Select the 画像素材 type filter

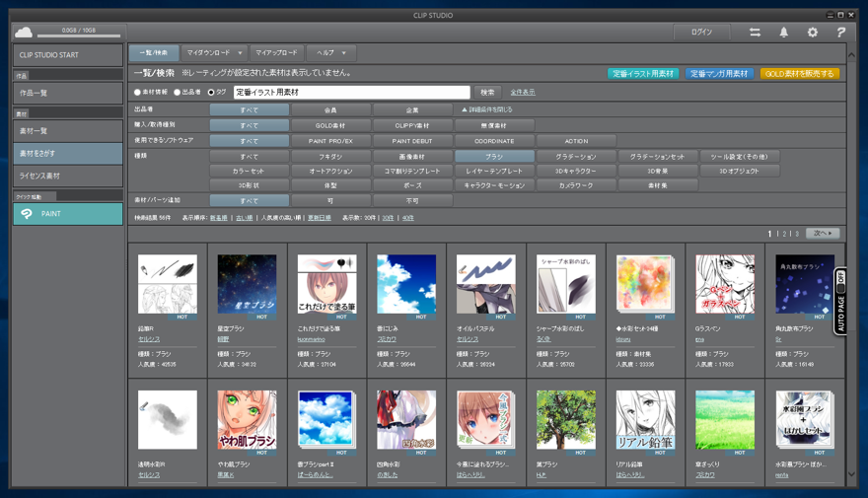pyautogui.click(x=412, y=157)
